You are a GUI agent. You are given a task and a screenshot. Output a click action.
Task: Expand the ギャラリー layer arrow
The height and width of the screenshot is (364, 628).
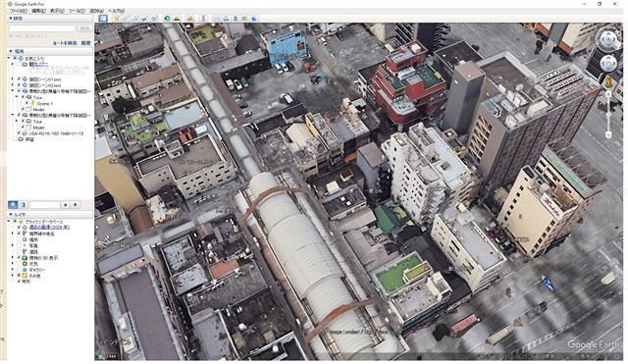click(x=13, y=270)
